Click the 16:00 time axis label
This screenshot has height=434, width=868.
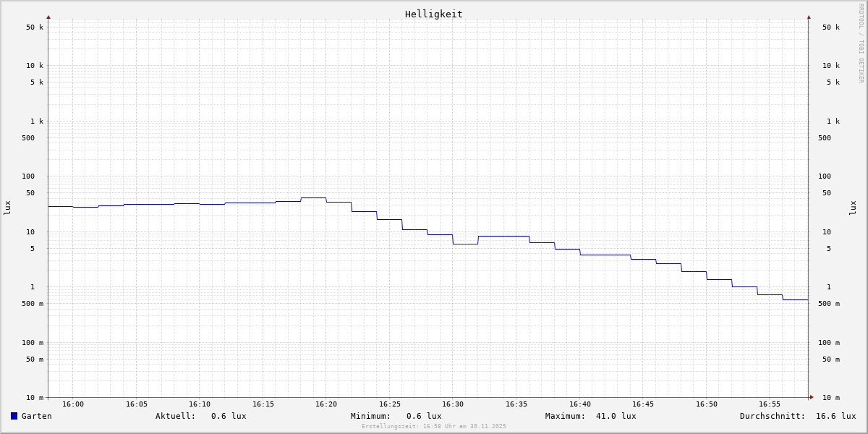point(73,404)
